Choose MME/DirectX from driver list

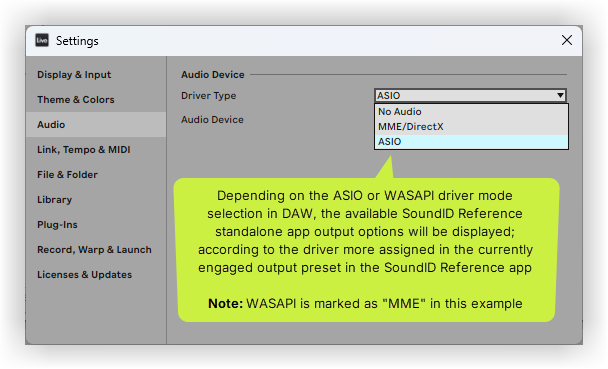pyautogui.click(x=471, y=127)
